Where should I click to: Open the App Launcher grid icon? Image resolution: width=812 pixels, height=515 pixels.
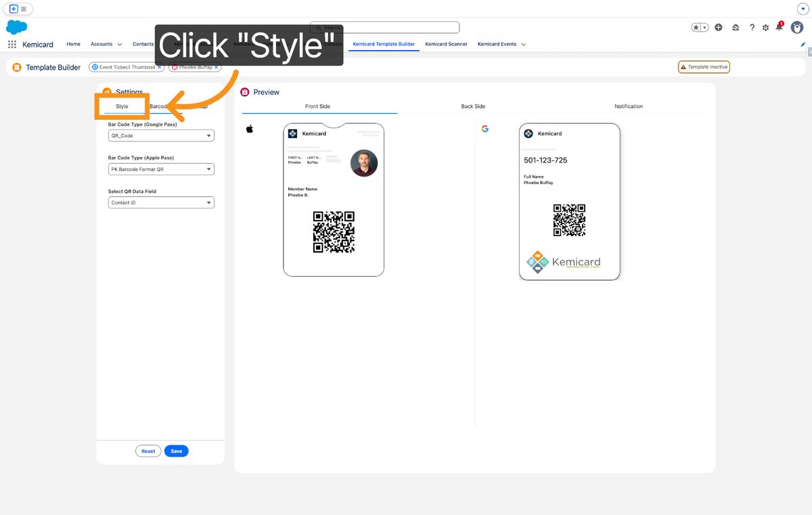coord(12,44)
